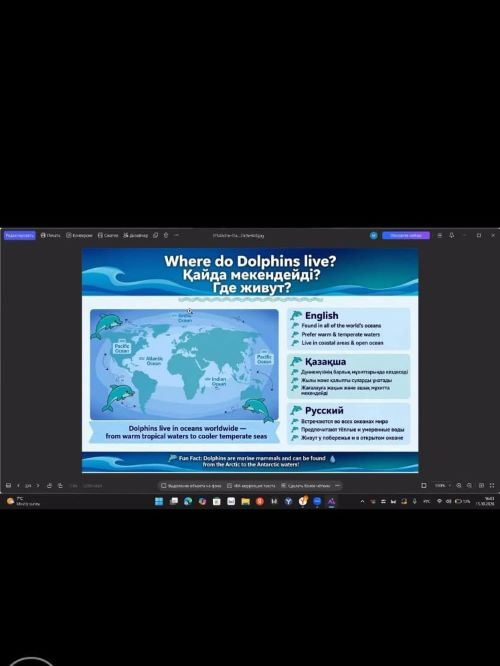Click the microphone icon in the system tray
This screenshot has width=500, height=666.
tap(415, 502)
